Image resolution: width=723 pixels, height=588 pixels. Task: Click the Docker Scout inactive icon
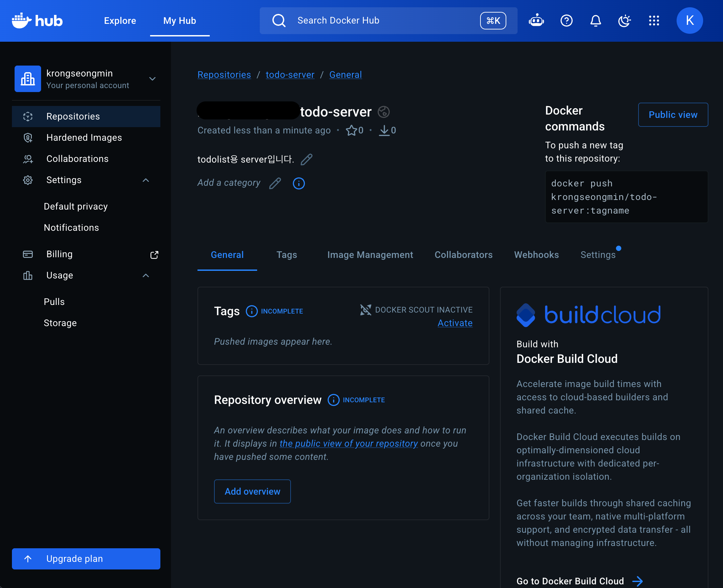[x=365, y=310]
